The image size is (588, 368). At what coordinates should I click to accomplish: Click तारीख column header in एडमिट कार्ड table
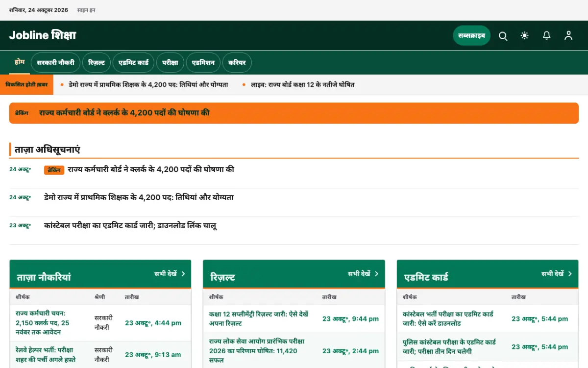[519, 297]
